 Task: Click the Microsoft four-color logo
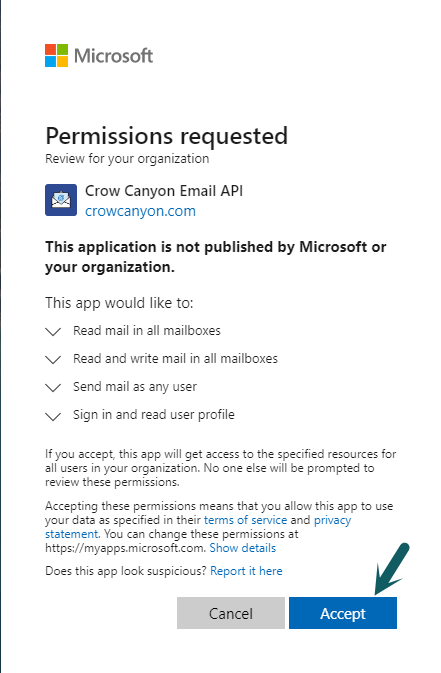(56, 55)
